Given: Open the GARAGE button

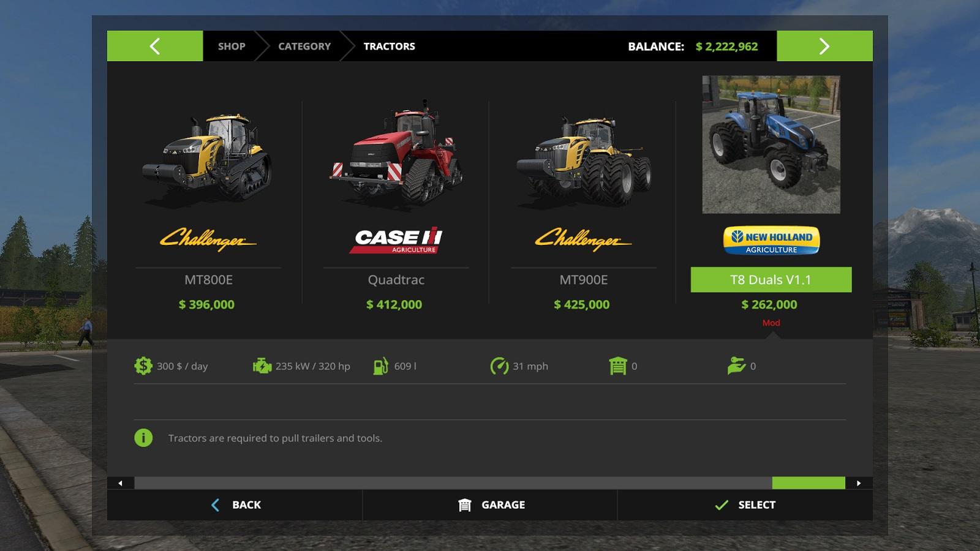Looking at the screenshot, I should [490, 505].
